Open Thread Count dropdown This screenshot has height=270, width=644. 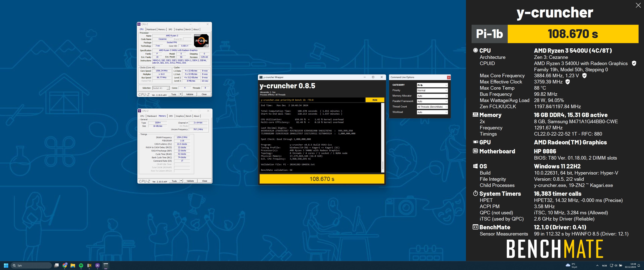pos(432,107)
